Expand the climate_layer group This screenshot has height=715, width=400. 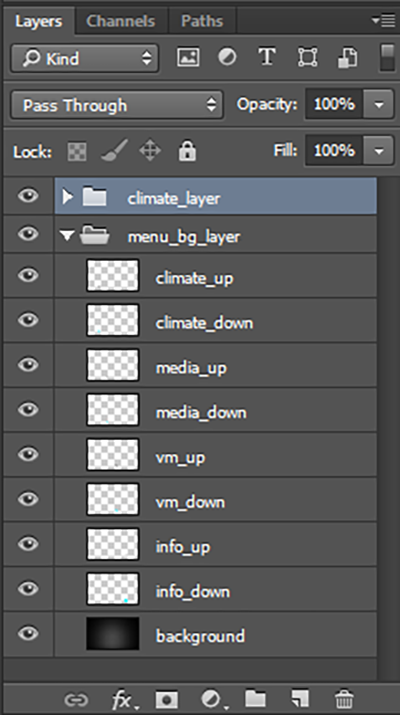coord(68,197)
